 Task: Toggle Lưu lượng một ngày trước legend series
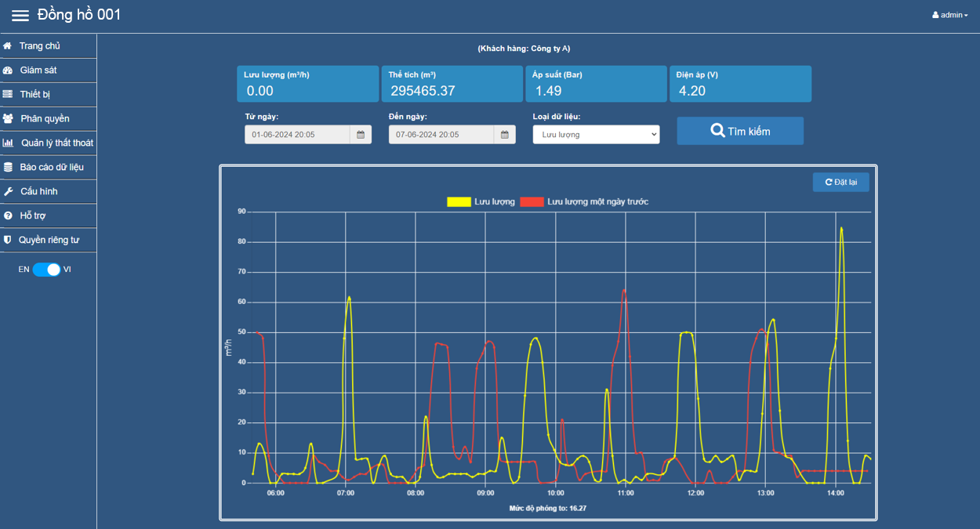coord(532,202)
